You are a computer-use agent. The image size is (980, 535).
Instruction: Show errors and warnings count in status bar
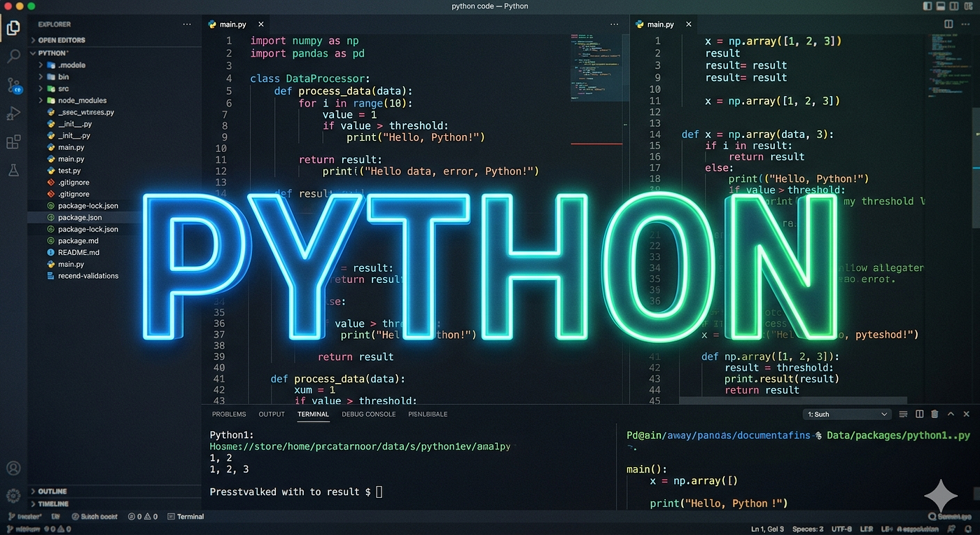pyautogui.click(x=144, y=517)
